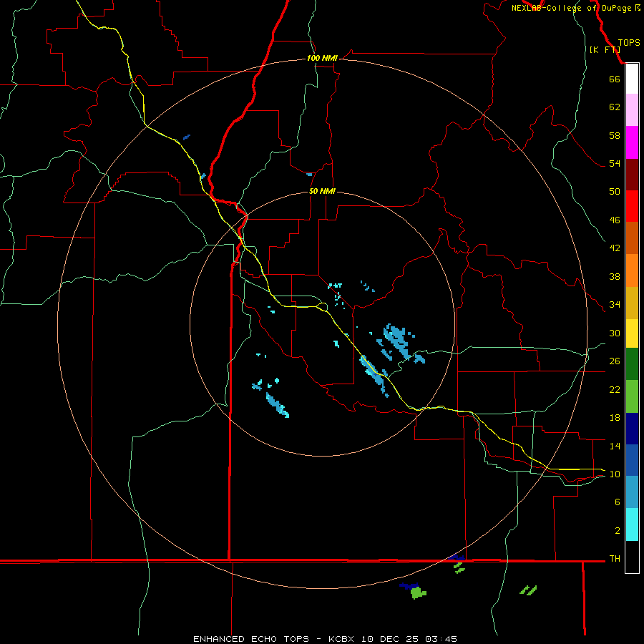Click the pair of green echo streaks at the lower right
Screen dimensions: 644x644
528,590
